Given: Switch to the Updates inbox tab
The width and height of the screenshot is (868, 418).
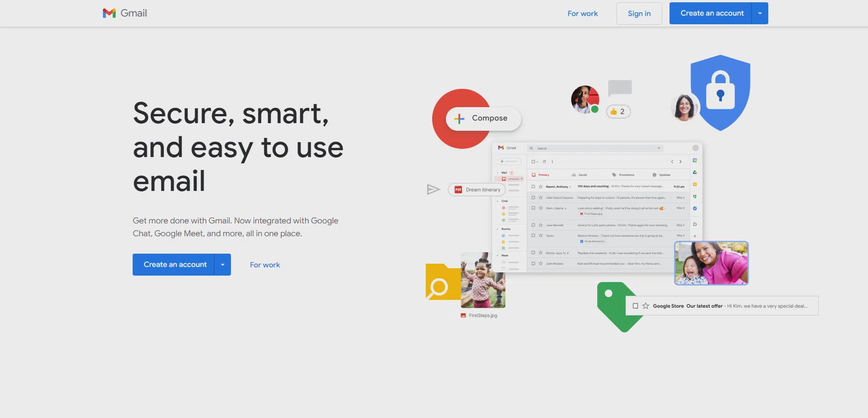Looking at the screenshot, I should click(x=661, y=175).
